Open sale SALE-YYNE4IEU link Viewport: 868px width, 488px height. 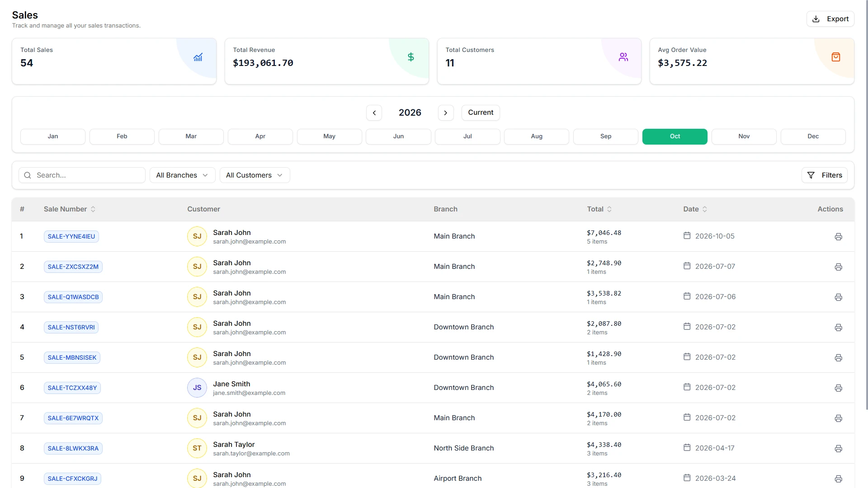pos(71,236)
